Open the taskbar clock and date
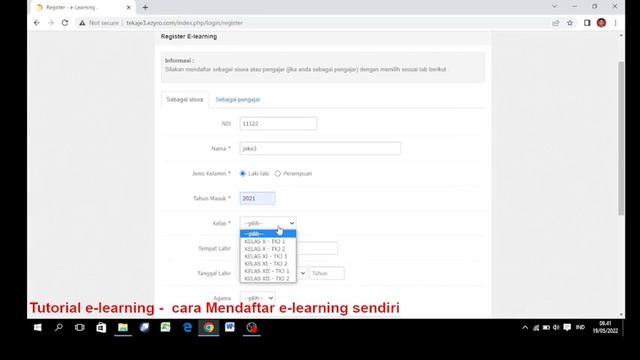 (x=605, y=327)
